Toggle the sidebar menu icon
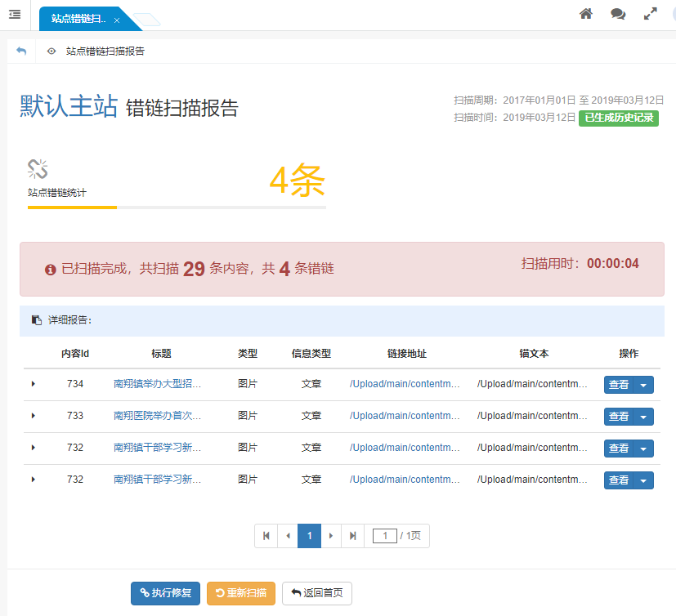This screenshot has height=616, width=676. click(15, 15)
